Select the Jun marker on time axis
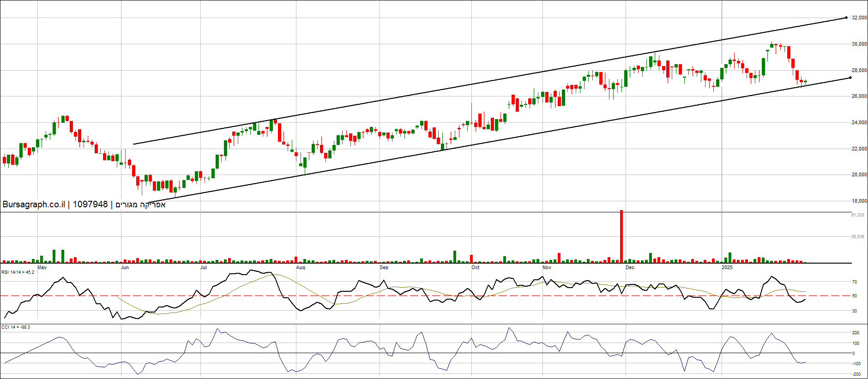868x379 pixels. point(125,267)
